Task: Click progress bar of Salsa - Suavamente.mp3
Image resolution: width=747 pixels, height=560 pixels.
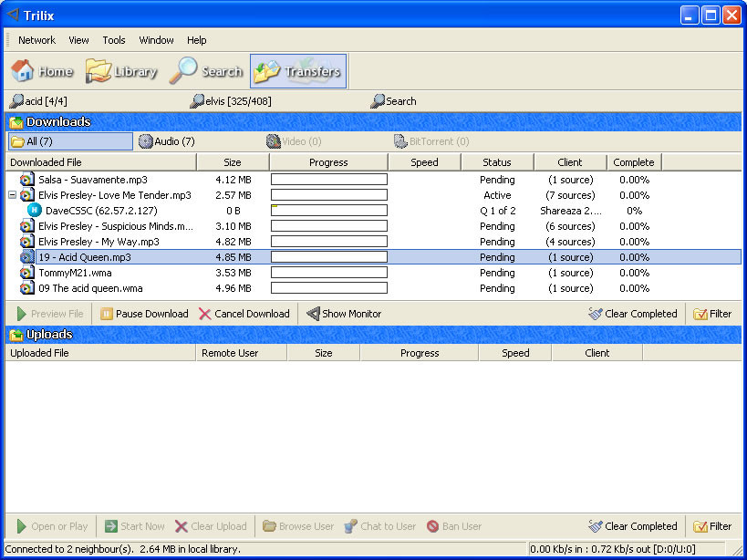Action: pos(329,180)
